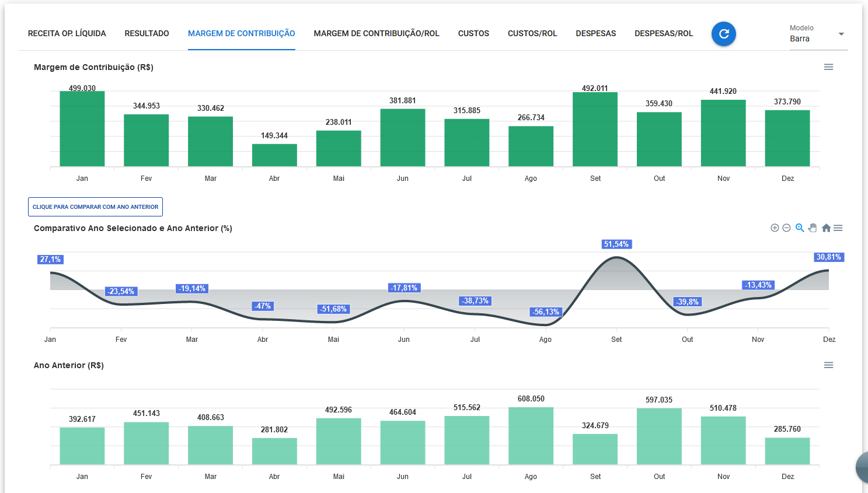Select the DESPESAS/ROL tab
Image resolution: width=868 pixels, height=493 pixels.
coord(664,34)
